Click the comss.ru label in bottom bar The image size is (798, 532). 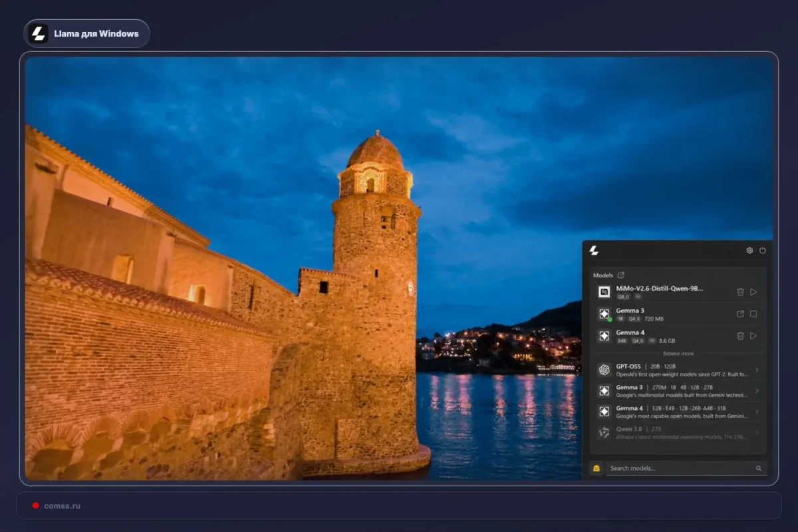62,506
